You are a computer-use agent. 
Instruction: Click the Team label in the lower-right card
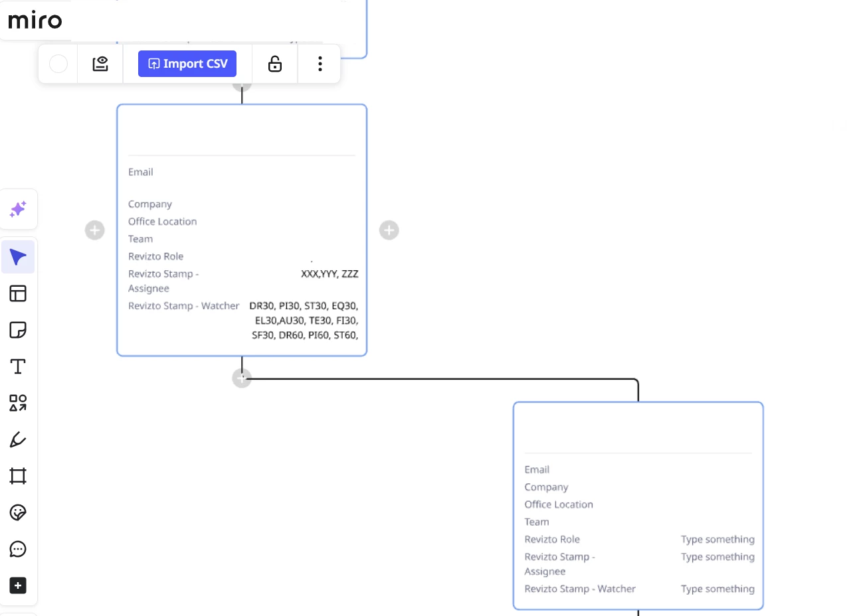(537, 522)
